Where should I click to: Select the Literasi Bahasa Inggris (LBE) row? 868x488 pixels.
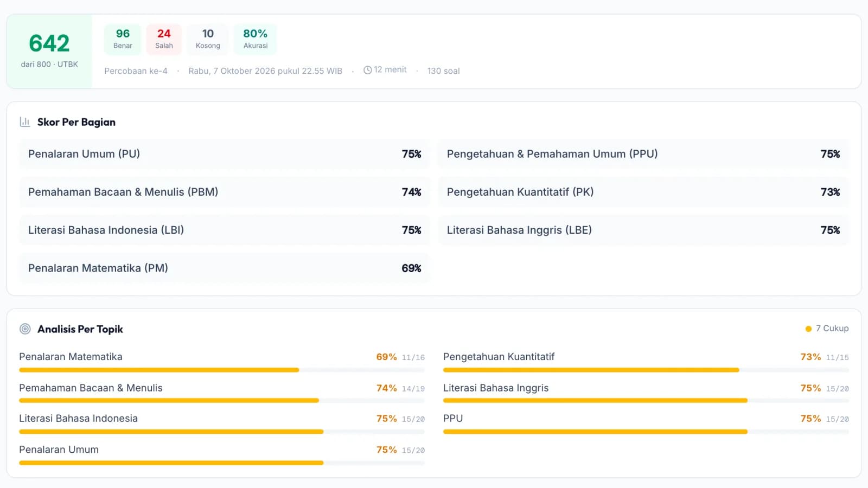coord(643,230)
